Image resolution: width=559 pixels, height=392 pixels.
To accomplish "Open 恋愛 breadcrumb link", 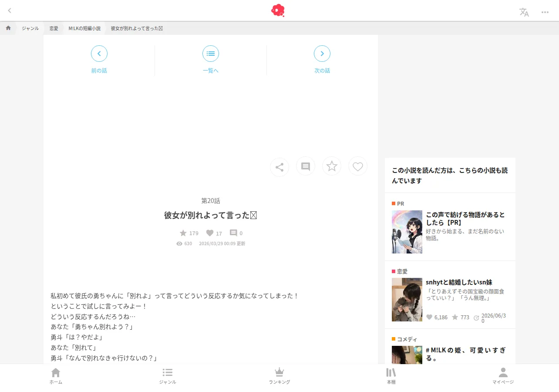I will click(54, 28).
